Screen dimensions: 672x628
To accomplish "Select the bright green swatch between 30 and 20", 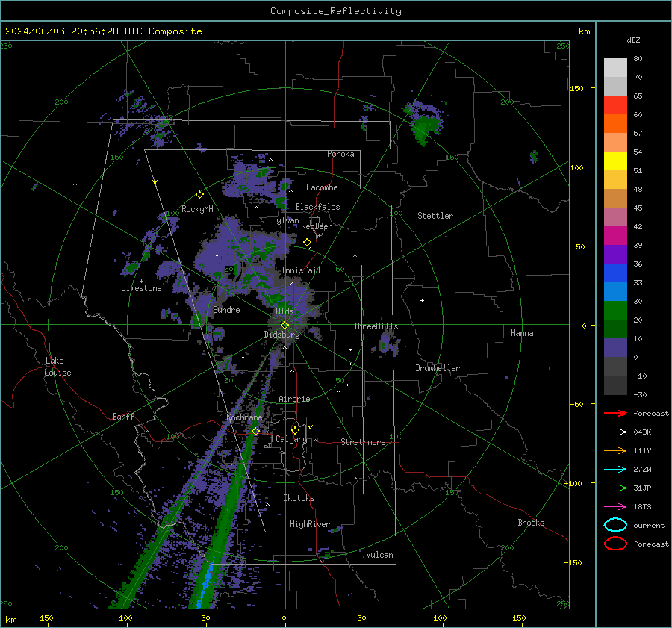I will coord(615,311).
